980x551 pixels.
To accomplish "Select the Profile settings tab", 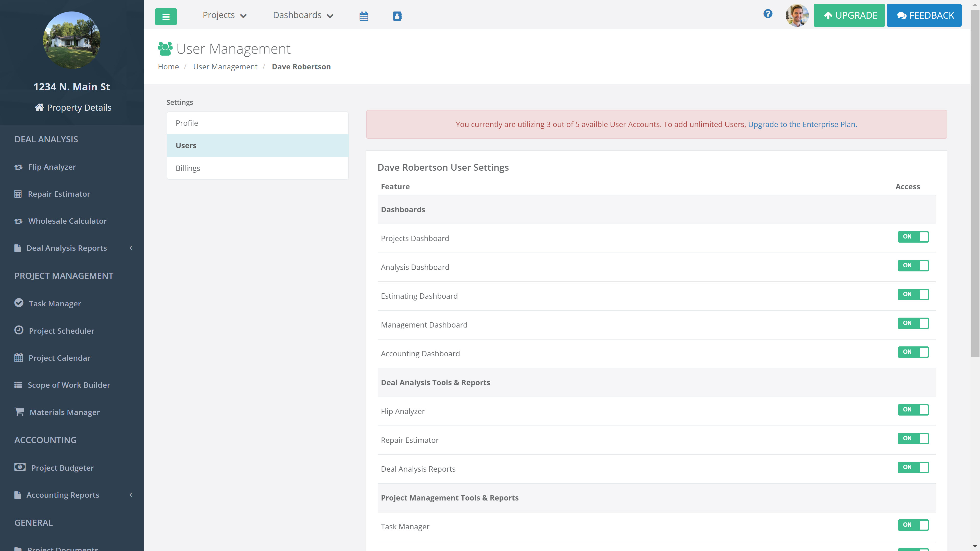I will pos(257,123).
